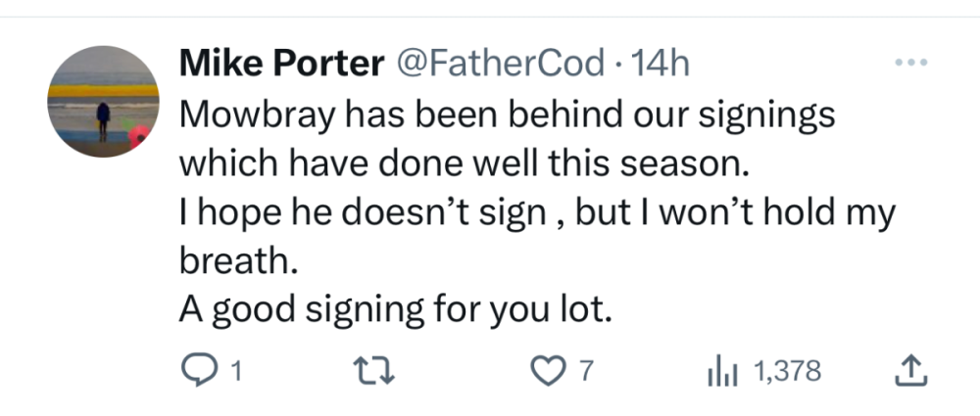The image size is (980, 416).
Task: Click the like count number 7
Action: pos(586,372)
